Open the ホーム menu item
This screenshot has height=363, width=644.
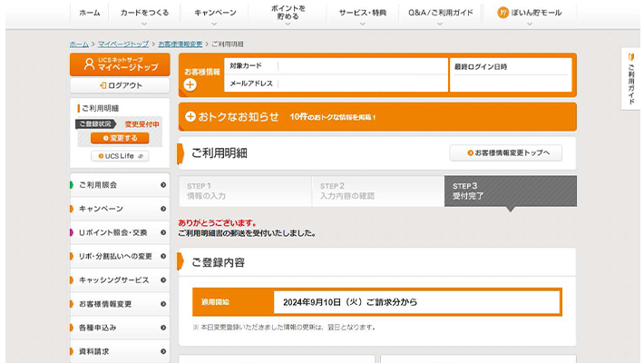[x=90, y=14]
